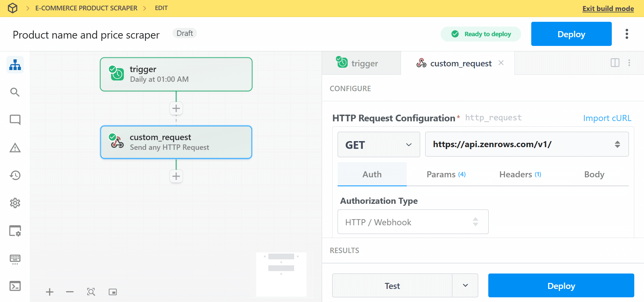Click the CONFIGURE section header
Viewport: 644px width, 302px height.
[x=350, y=88]
